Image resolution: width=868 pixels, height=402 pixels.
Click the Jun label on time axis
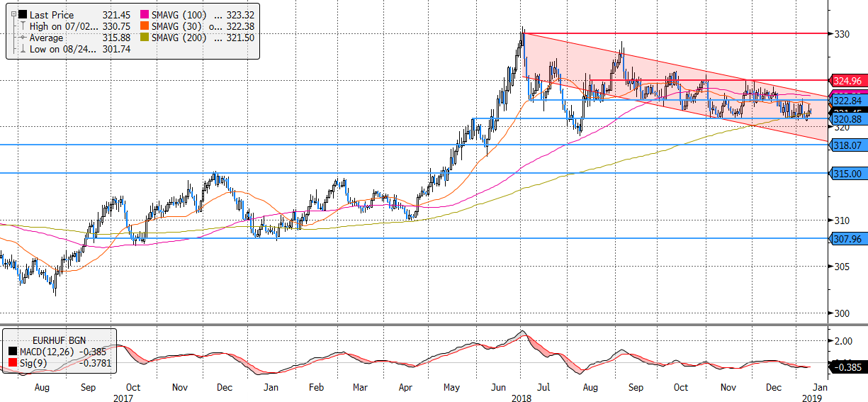click(x=497, y=389)
